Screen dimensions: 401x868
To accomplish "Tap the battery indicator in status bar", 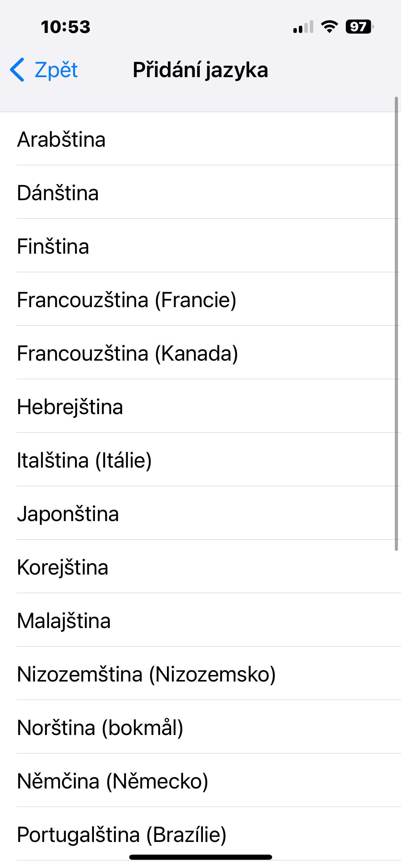I will coord(359,27).
